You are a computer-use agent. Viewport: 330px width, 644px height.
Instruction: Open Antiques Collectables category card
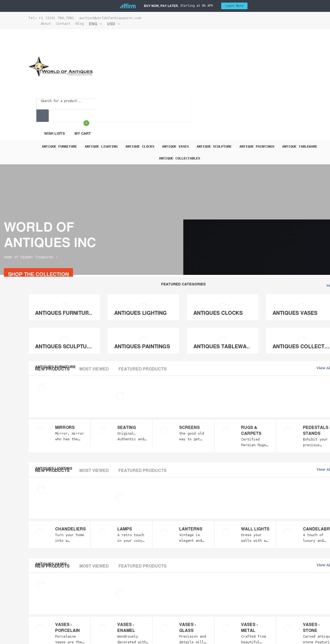[x=298, y=340]
